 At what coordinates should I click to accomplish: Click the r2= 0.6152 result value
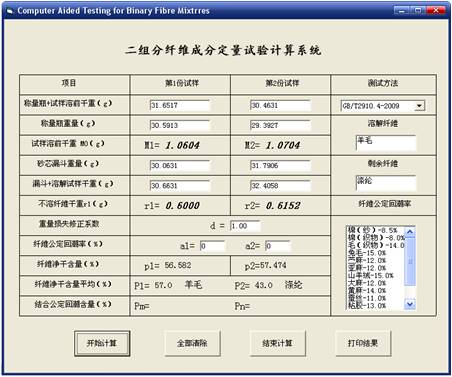coord(273,206)
